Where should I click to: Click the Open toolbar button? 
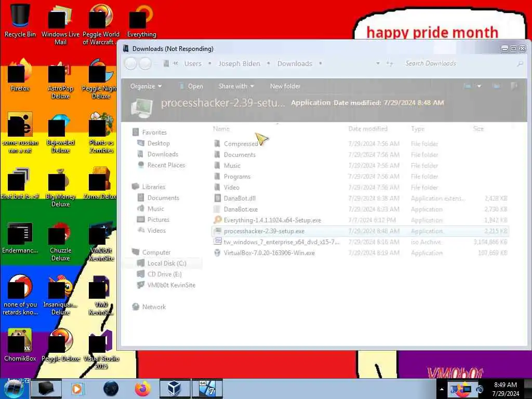(191, 86)
